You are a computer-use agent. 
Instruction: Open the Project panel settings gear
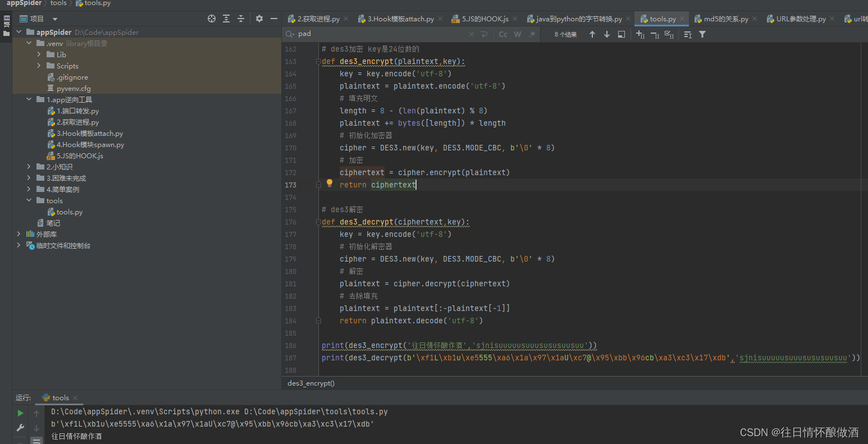pyautogui.click(x=258, y=18)
